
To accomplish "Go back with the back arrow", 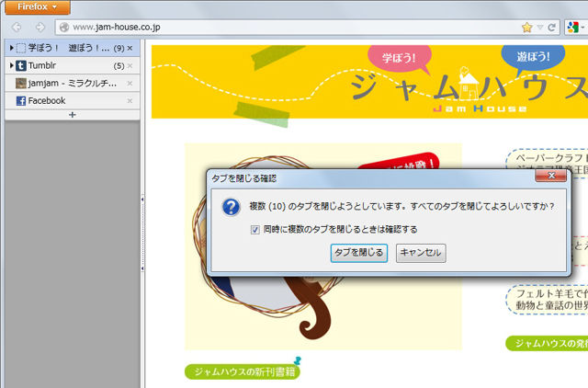I will tap(17, 27).
